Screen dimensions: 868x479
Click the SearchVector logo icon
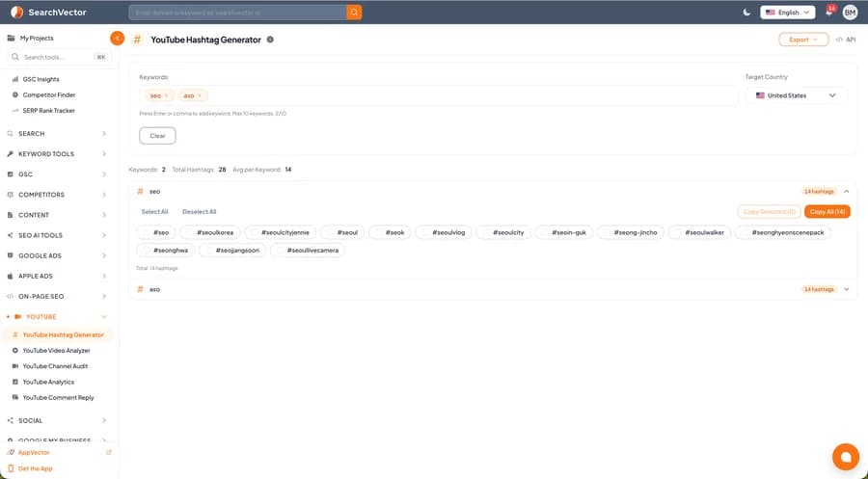pyautogui.click(x=17, y=13)
